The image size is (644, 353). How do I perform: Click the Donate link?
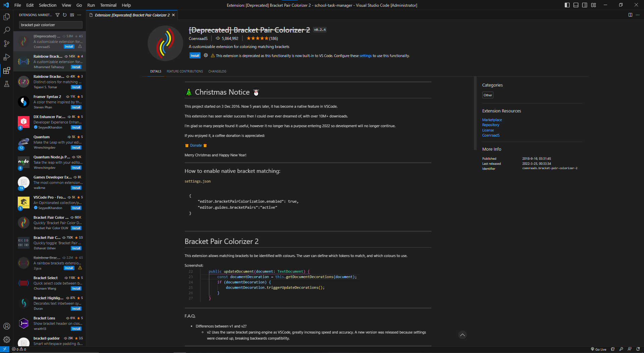pyautogui.click(x=196, y=145)
